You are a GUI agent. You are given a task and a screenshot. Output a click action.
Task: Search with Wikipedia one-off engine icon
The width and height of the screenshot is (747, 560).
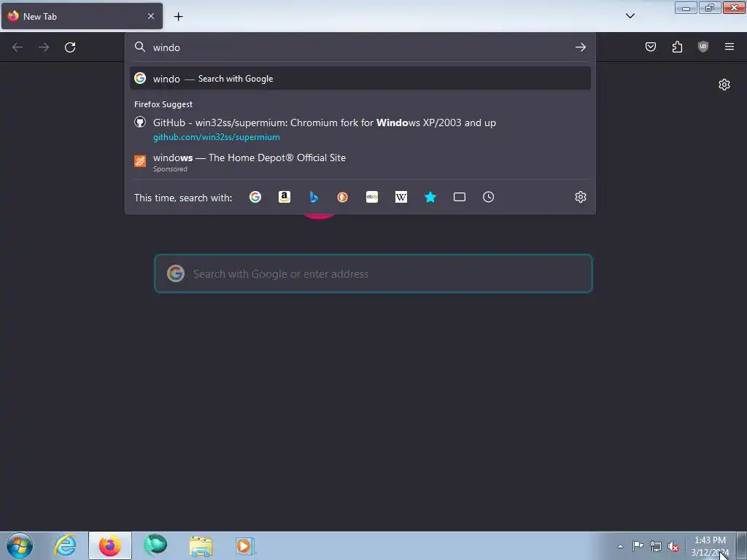pos(401,197)
